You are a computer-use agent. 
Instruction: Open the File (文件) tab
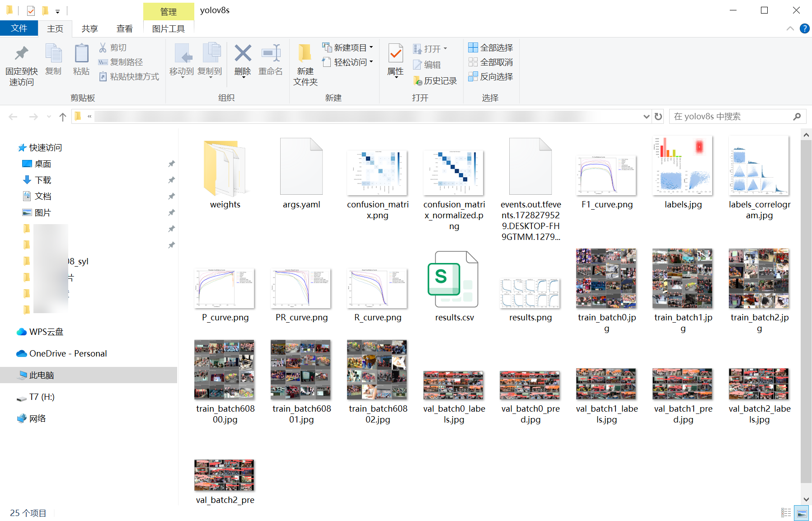[x=19, y=28]
